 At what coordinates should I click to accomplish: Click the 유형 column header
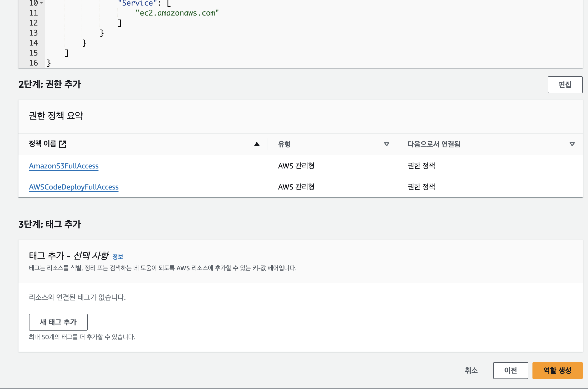pyautogui.click(x=284, y=144)
